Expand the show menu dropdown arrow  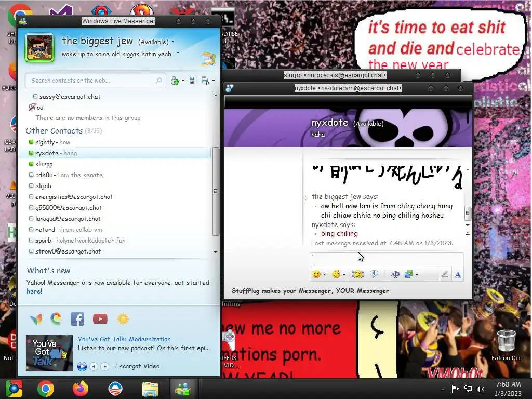click(214, 81)
